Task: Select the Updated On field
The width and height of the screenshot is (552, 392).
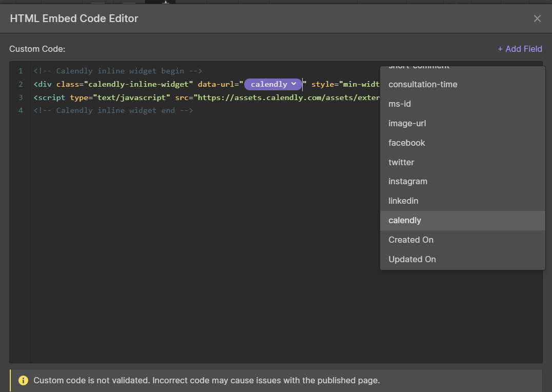Action: click(x=412, y=259)
